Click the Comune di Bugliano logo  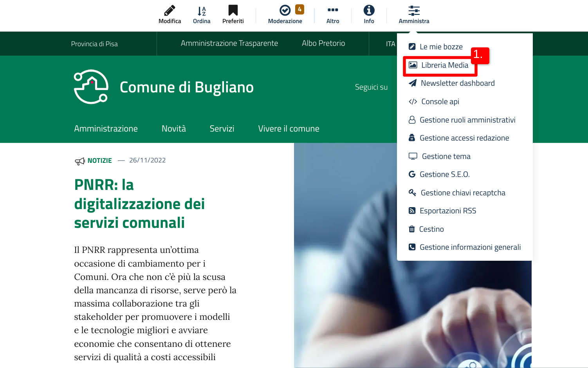(x=91, y=87)
